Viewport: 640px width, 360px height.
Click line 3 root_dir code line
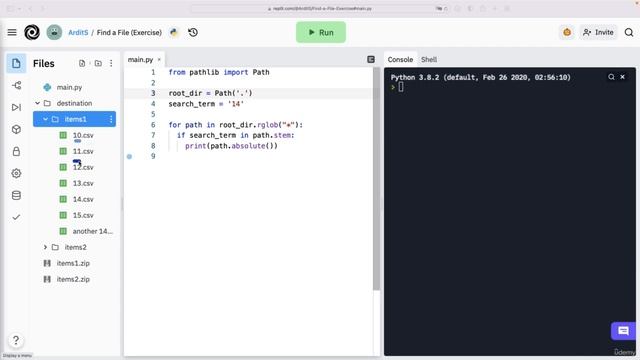pos(211,93)
